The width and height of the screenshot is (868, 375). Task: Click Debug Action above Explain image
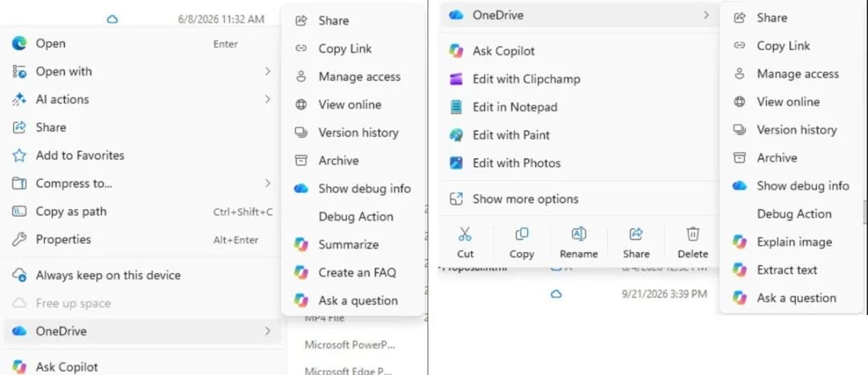pos(792,214)
